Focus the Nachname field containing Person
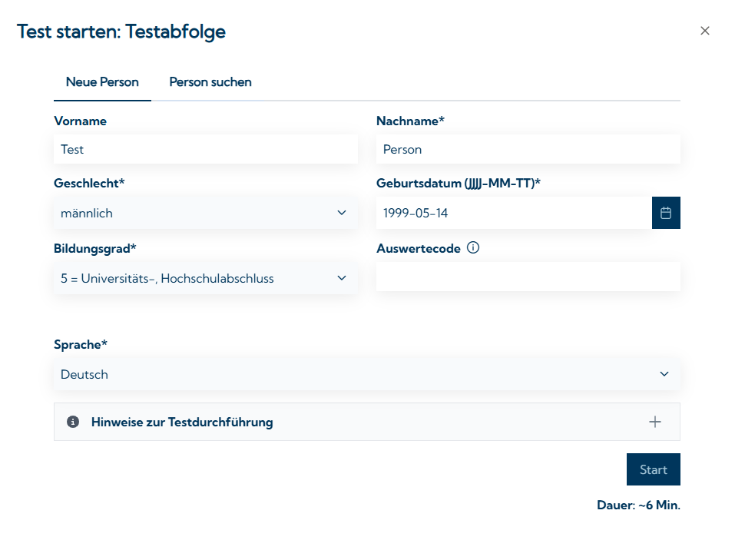The height and width of the screenshot is (560, 735). [x=528, y=149]
